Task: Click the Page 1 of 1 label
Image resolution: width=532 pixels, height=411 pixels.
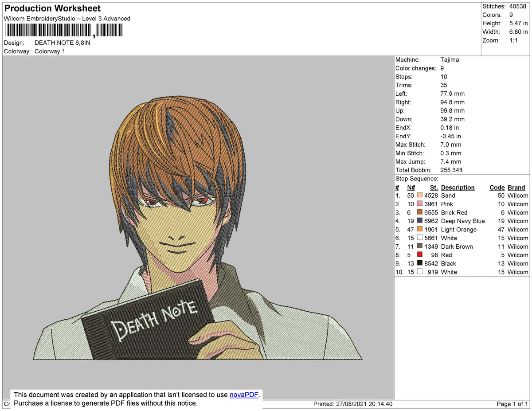Action: coord(512,404)
